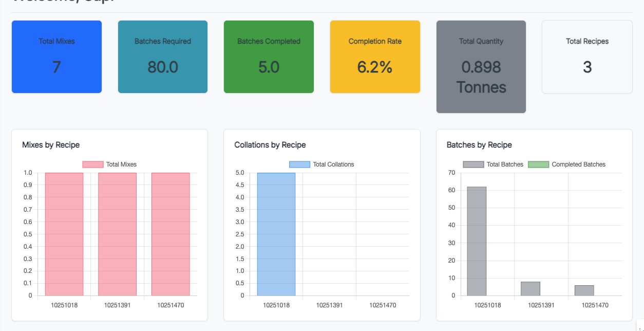644x331 pixels.
Task: Click the yellow Completion Rate card
Action: tap(375, 57)
